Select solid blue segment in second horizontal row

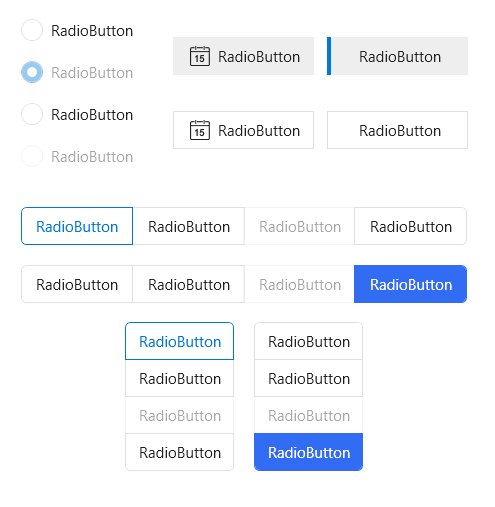(x=411, y=284)
